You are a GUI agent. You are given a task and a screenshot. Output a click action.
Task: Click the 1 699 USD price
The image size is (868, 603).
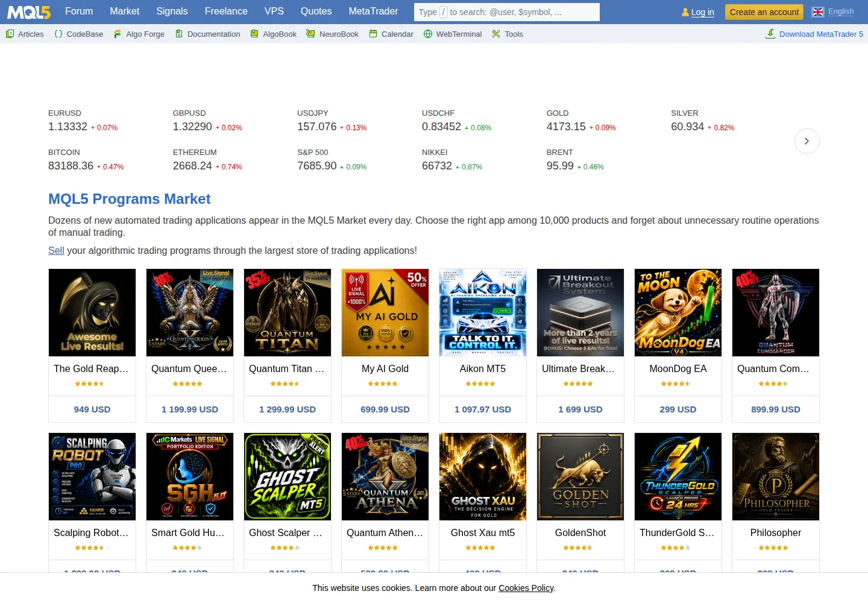point(580,409)
